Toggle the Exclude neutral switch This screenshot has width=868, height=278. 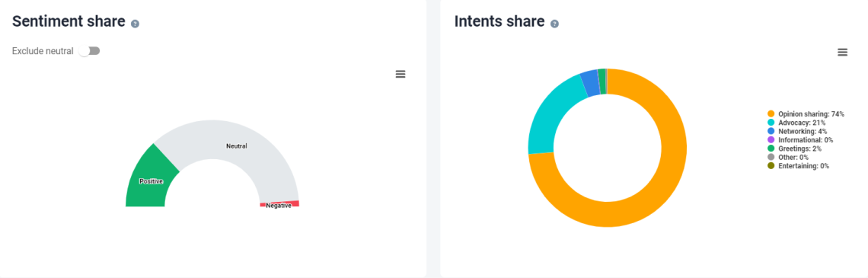pos(89,51)
